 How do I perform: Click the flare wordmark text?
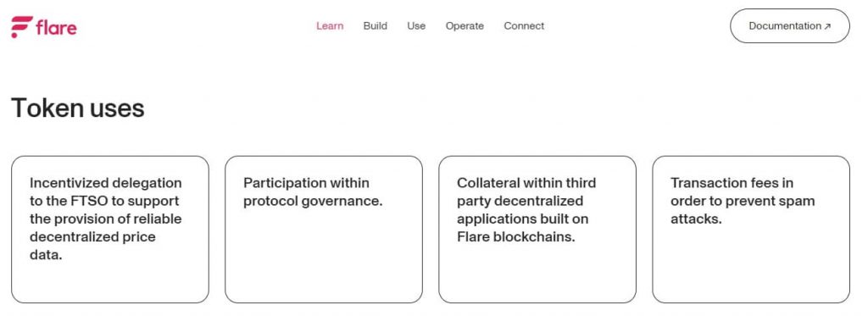pyautogui.click(x=57, y=27)
